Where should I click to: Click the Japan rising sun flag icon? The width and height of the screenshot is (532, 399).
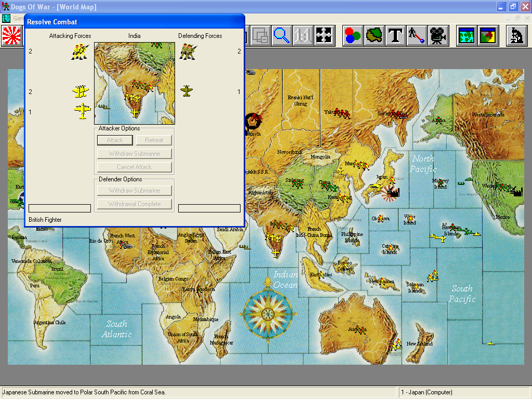click(11, 35)
